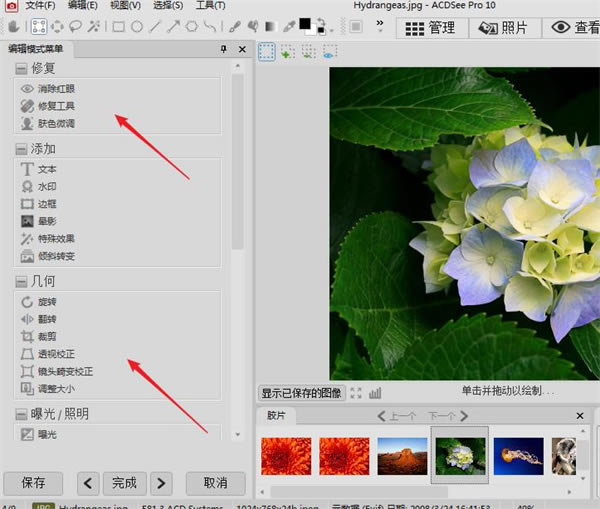Toggle histogram display icon
Screen dimensions: 600x509
pos(375,393)
